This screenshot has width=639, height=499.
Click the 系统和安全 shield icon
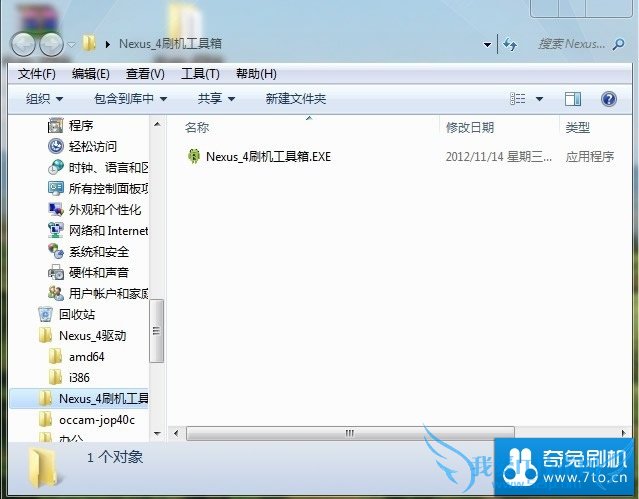55,251
